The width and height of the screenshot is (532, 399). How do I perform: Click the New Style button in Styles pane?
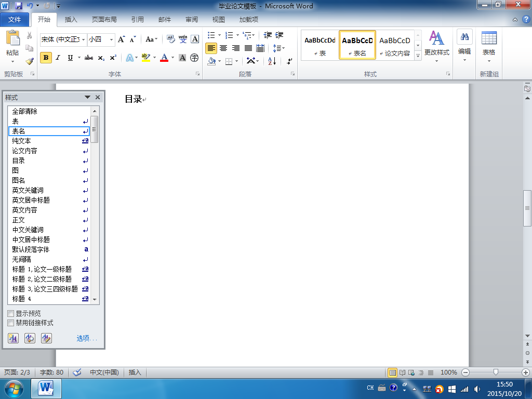(x=13, y=338)
